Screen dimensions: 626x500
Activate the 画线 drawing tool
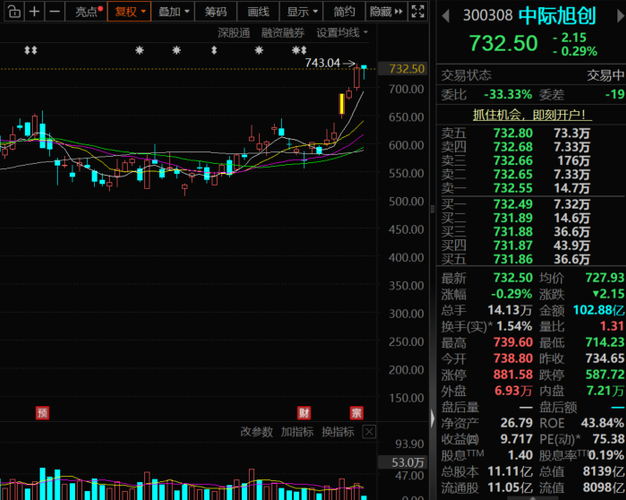(x=258, y=12)
